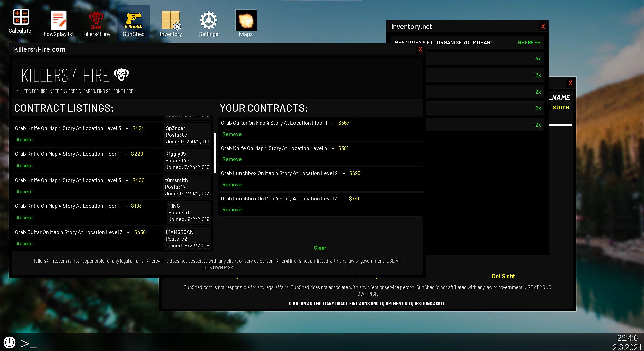Click the R1ggly99 poster name
644x351 pixels.
point(175,154)
